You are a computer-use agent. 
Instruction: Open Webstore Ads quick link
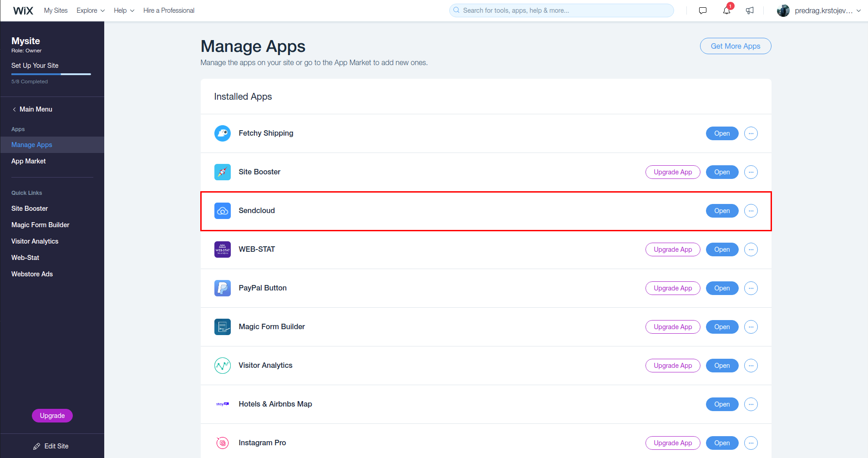coord(32,274)
